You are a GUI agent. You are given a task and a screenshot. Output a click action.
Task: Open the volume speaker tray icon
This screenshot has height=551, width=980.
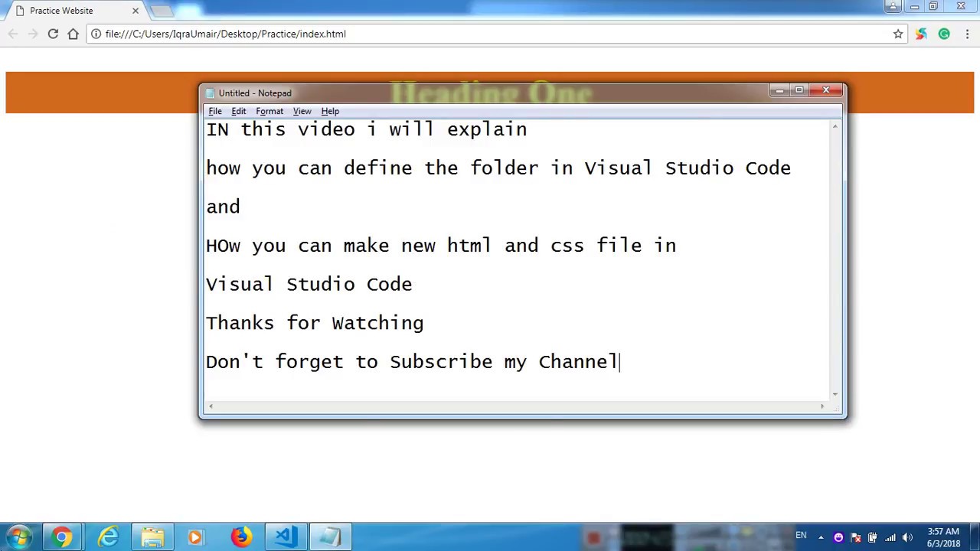pos(908,538)
